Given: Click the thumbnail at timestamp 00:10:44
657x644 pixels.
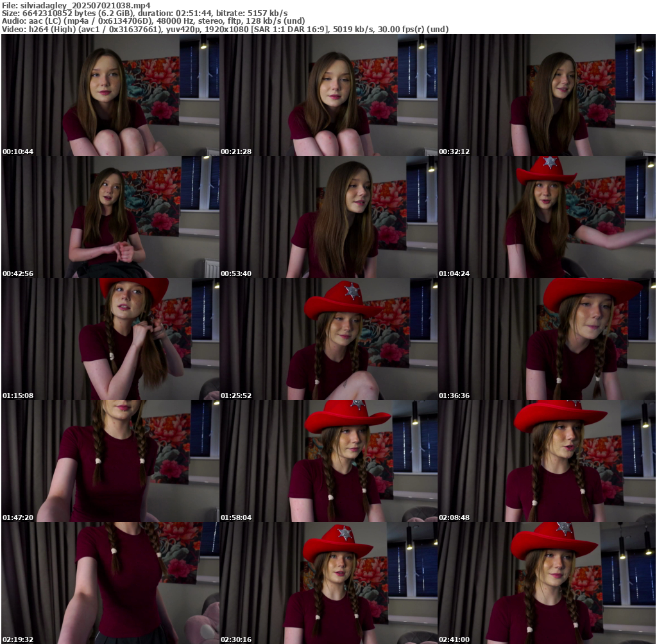Looking at the screenshot, I should [110, 95].
